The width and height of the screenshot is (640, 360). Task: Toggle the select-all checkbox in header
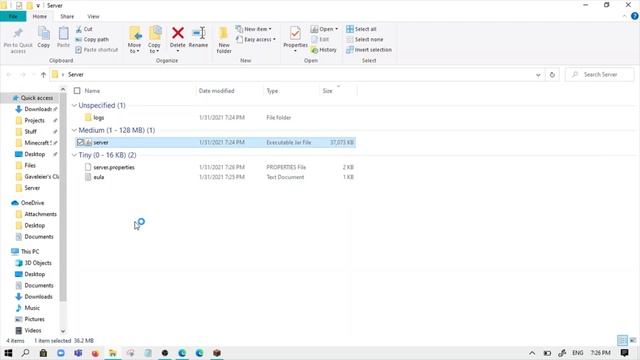click(x=77, y=91)
